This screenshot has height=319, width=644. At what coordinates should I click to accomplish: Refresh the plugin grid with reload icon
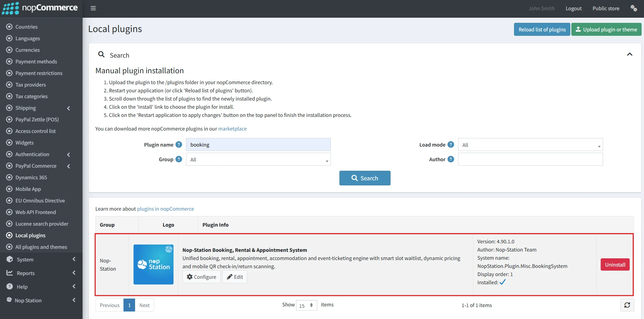tap(627, 305)
